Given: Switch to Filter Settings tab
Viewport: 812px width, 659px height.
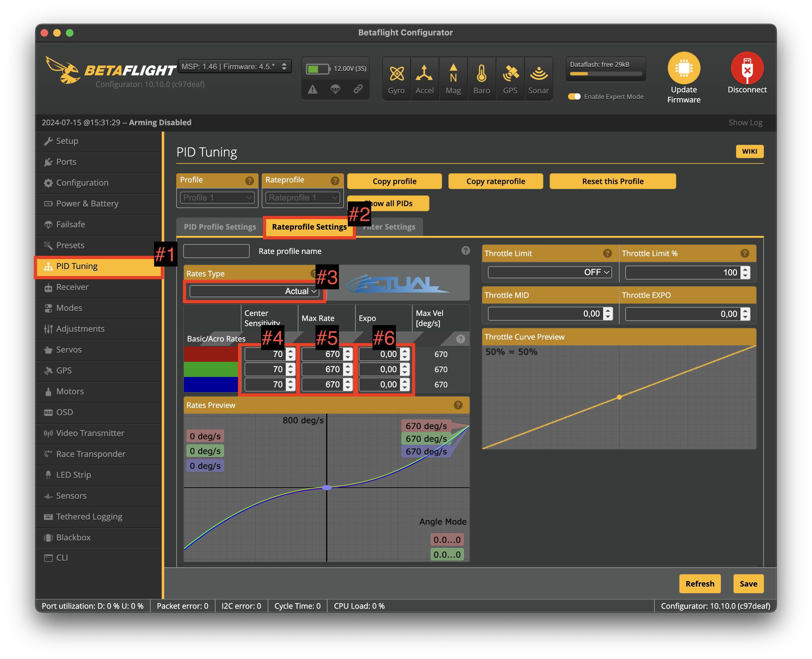Looking at the screenshot, I should coord(389,227).
